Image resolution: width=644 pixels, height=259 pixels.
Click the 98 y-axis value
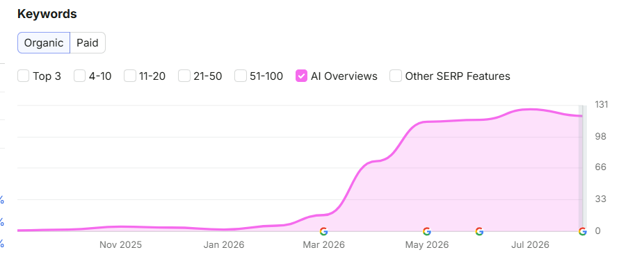600,137
